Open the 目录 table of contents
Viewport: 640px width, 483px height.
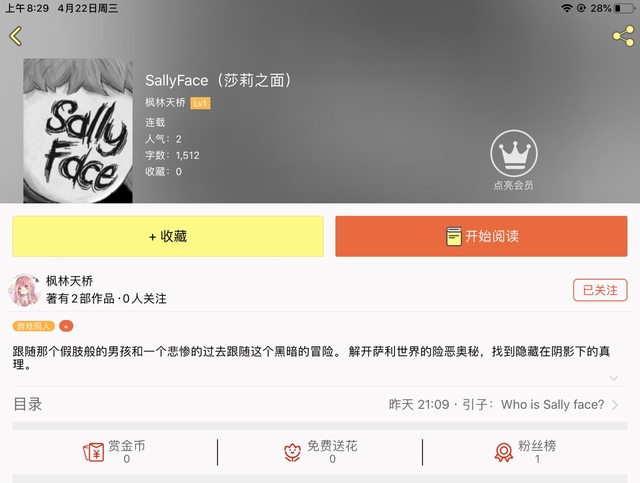[x=28, y=404]
